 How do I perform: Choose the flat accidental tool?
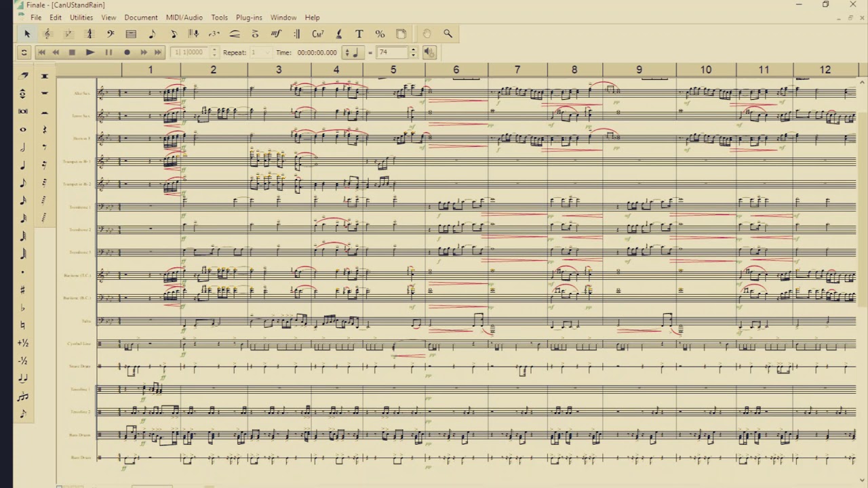24,308
